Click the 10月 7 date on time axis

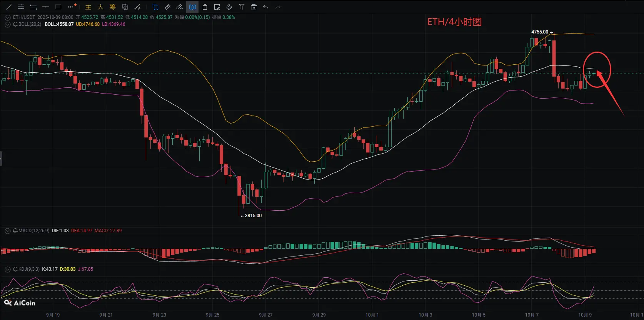tap(532, 315)
